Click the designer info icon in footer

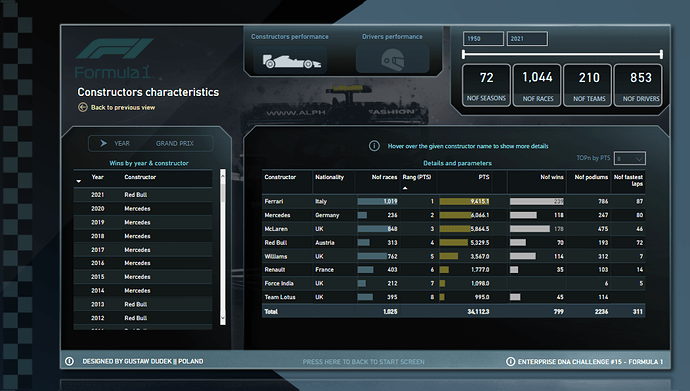tap(70, 361)
